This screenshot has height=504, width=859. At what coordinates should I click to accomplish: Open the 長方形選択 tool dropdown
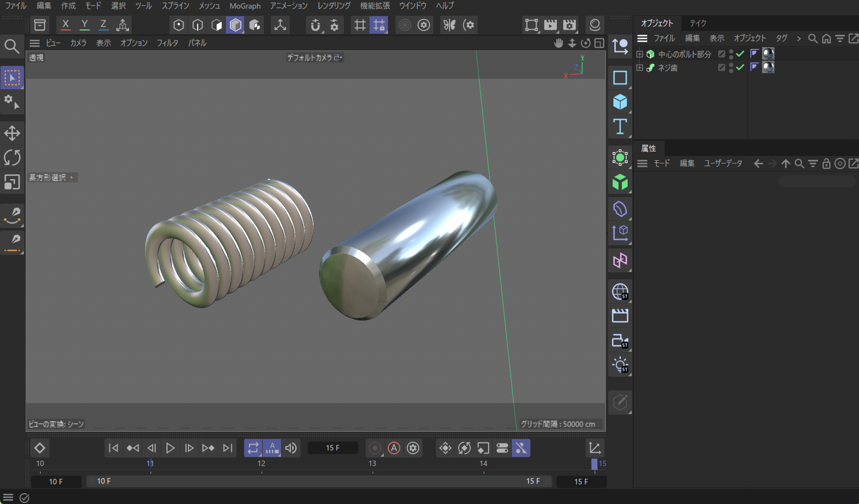pos(53,178)
